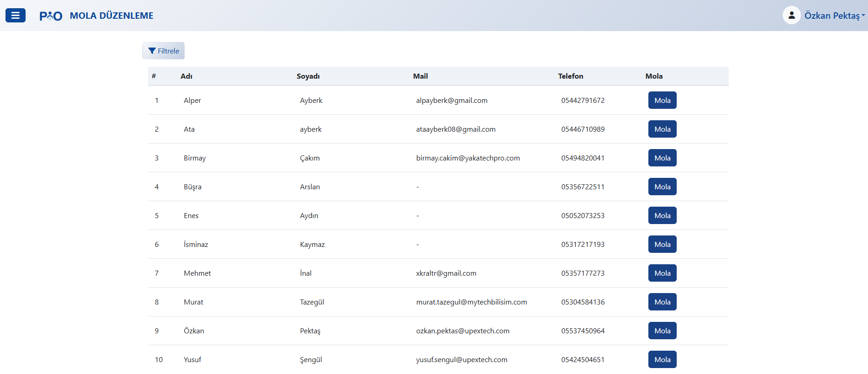Click the MOLA DÜZENLEME page title
The image size is (868, 374).
click(111, 16)
